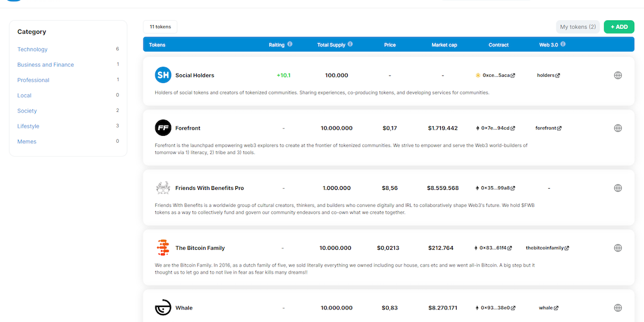The image size is (644, 322).
Task: Click the Whale token logo
Action: [163, 308]
